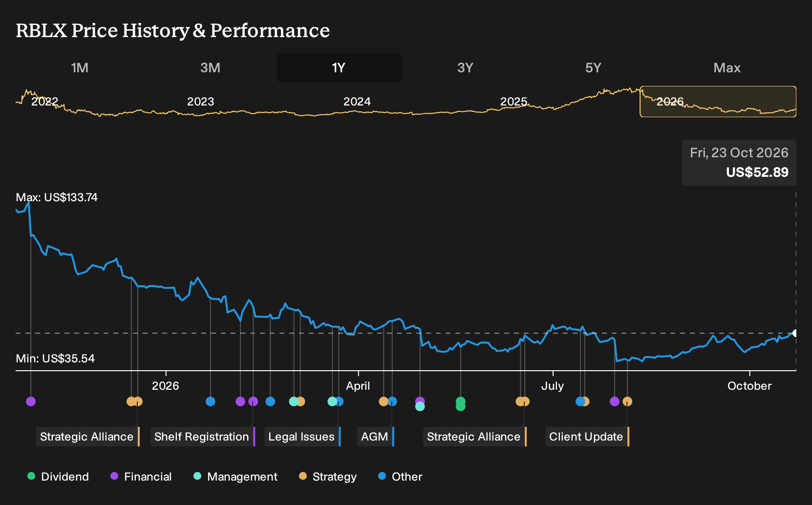
Task: Open the AGM event label
Action: [x=376, y=437]
